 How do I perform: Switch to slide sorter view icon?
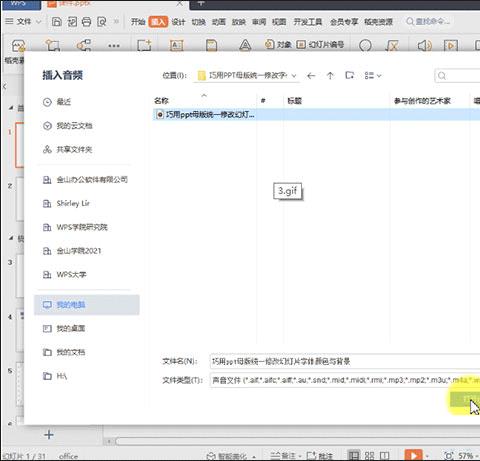[369, 455]
